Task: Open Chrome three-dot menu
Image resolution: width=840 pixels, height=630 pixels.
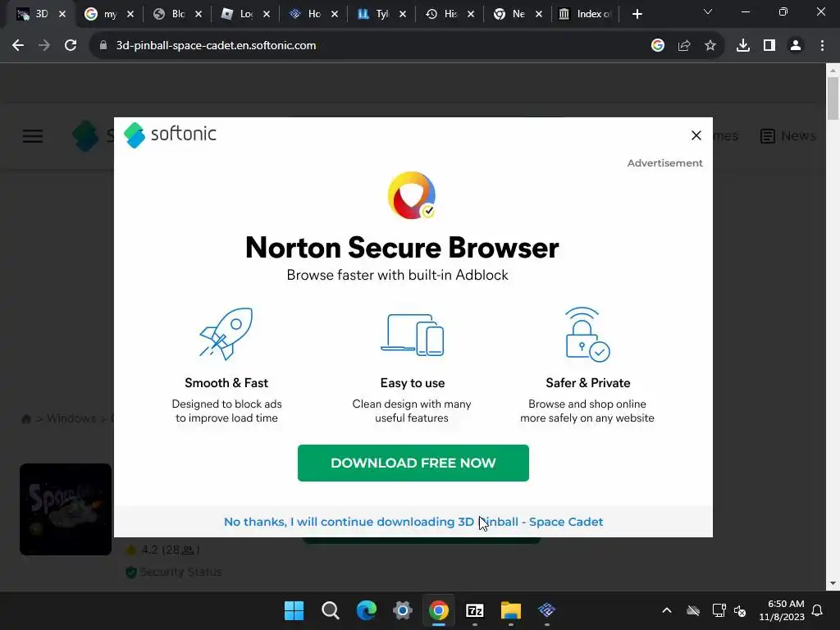Action: point(822,46)
